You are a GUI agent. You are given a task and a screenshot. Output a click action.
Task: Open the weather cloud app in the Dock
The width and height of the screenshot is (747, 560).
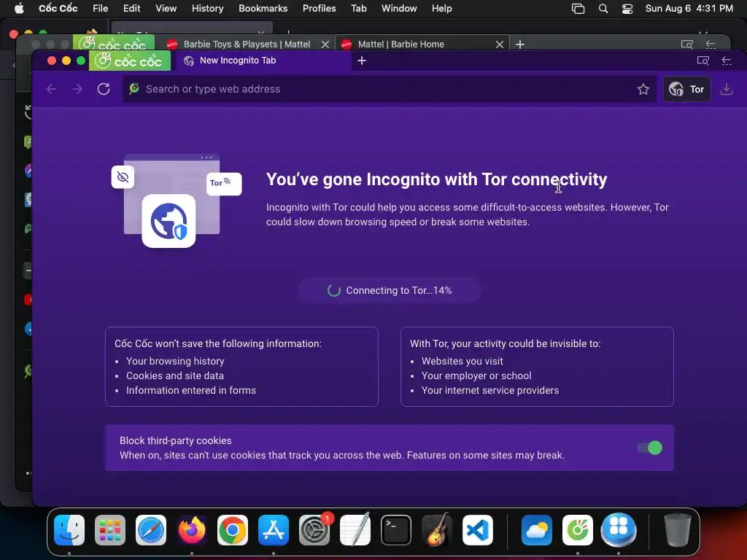(x=536, y=530)
